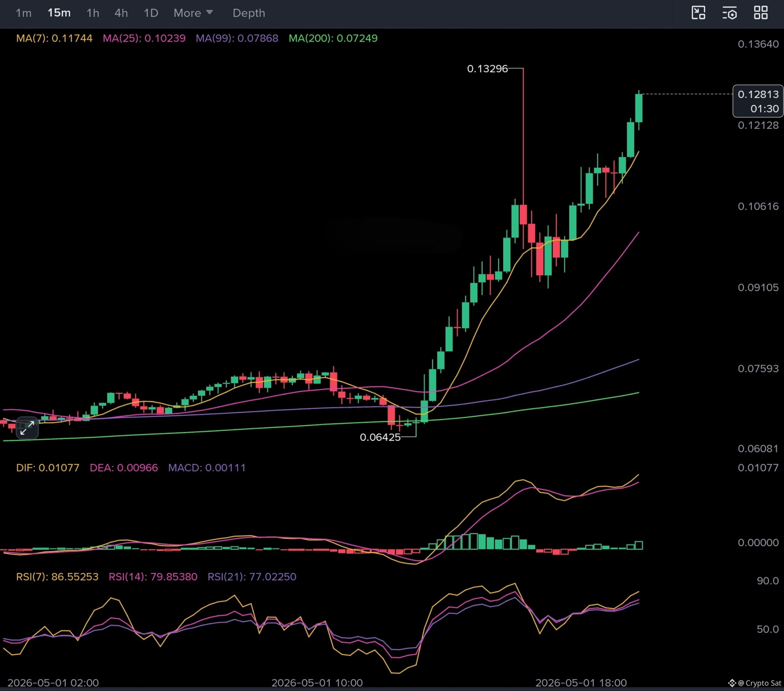Viewport: 784px width, 691px height.
Task: Switch to the 4h timeframe
Action: 121,13
